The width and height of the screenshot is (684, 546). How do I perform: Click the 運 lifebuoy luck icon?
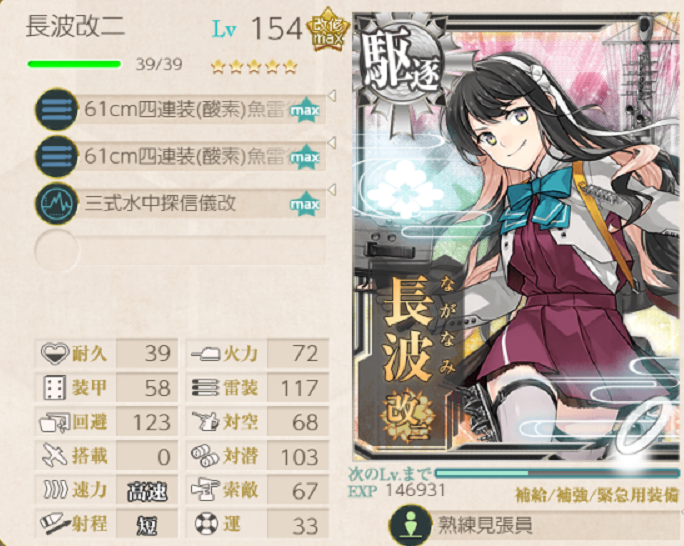206,524
